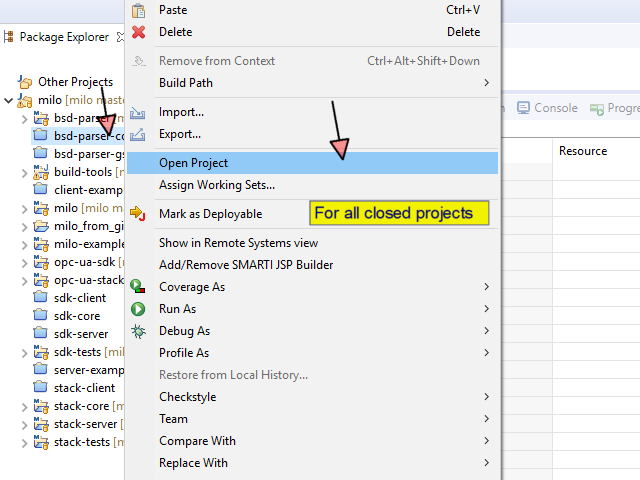The height and width of the screenshot is (480, 640).
Task: Expand the opc-ua-stack project node
Action: pos(24,281)
